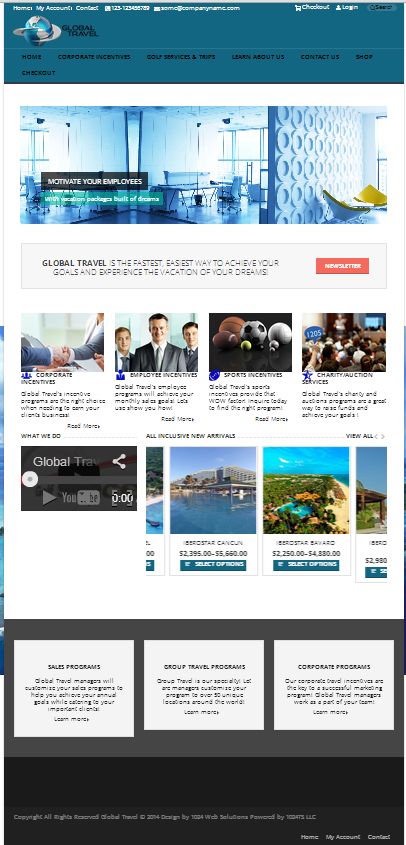Click the What We Do section heading

(41, 436)
